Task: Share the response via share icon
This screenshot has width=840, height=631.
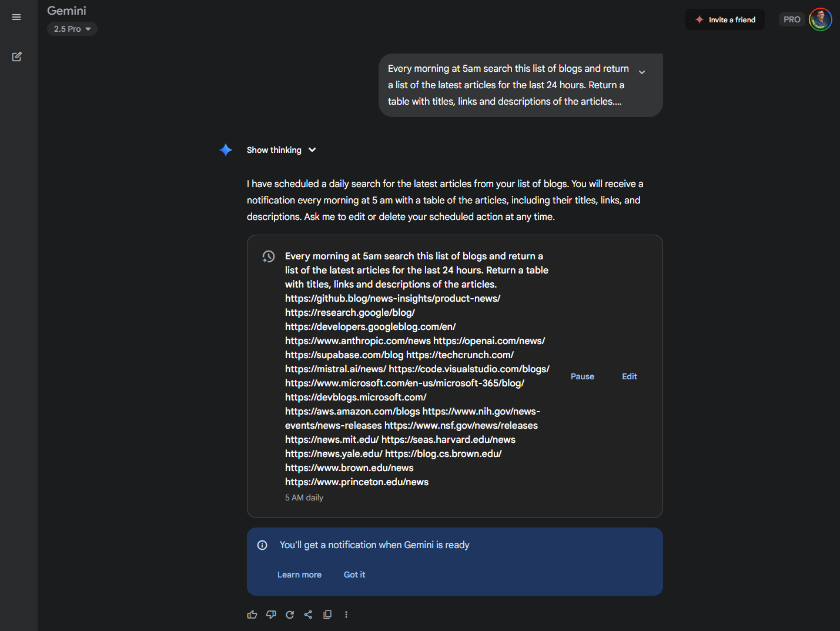Action: [x=308, y=615]
